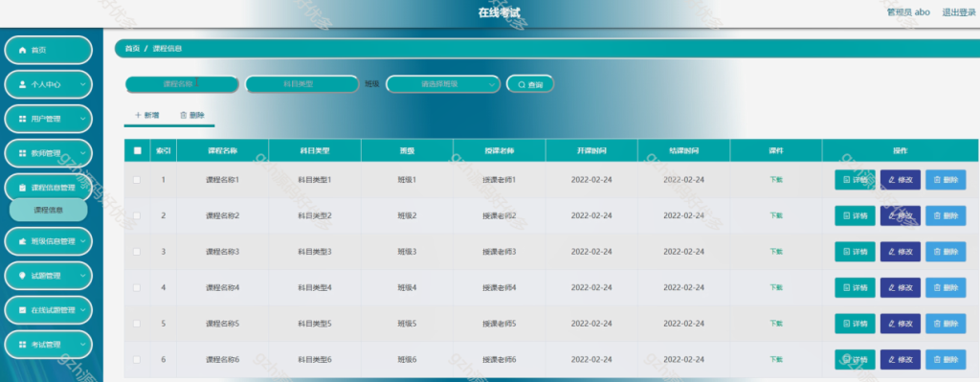
Task: Download 课件 for 课程名称1 via 下载
Action: point(775,179)
